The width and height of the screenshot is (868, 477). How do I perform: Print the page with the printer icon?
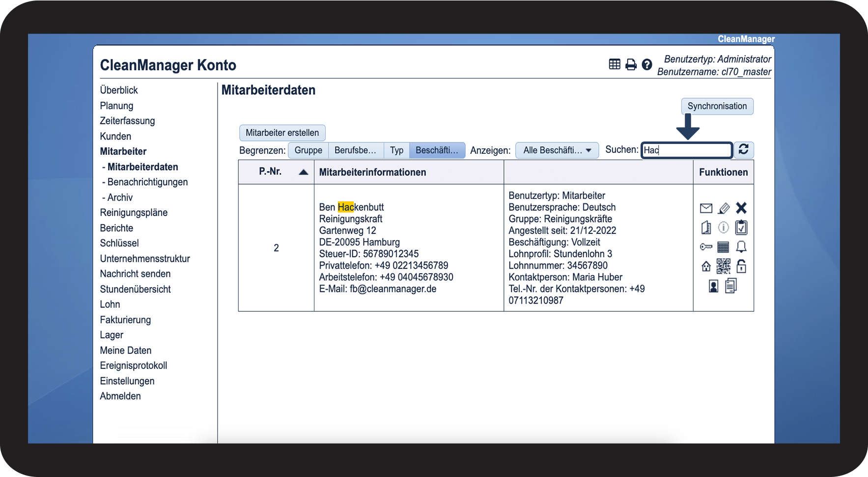[x=631, y=64]
